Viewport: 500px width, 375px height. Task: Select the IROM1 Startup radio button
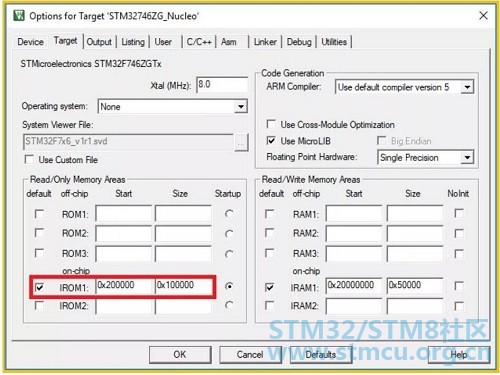[229, 286]
